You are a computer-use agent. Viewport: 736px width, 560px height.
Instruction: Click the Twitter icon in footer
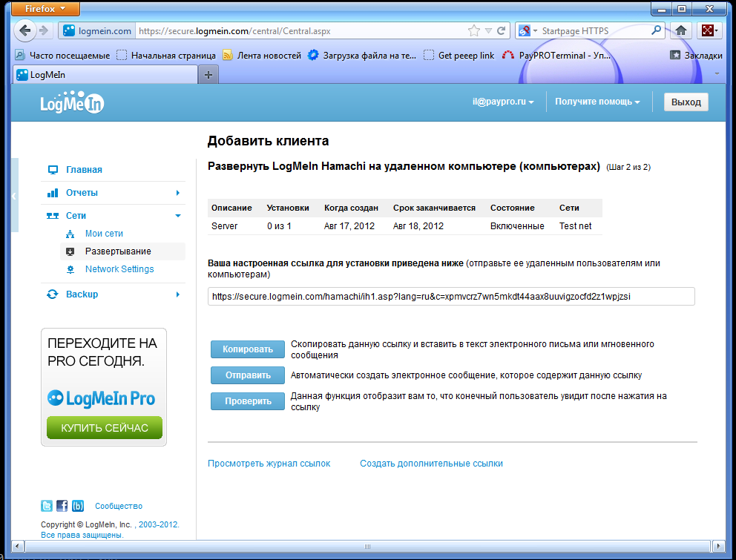[x=47, y=506]
